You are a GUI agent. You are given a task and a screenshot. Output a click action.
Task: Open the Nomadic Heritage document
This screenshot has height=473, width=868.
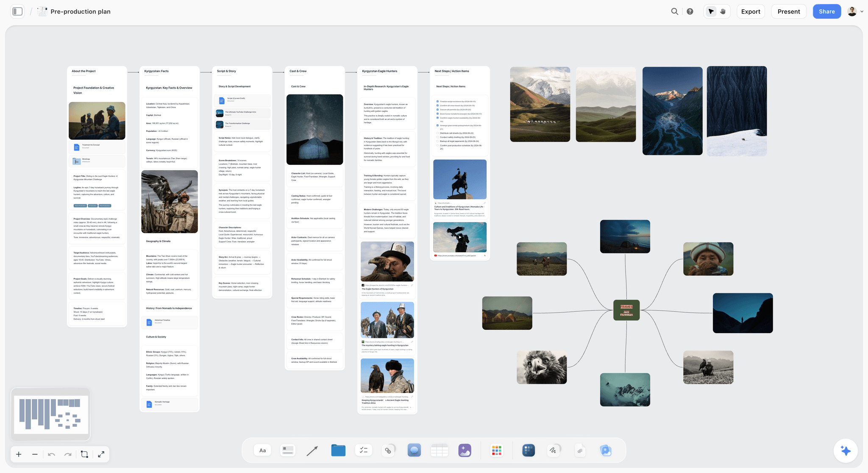(170, 404)
